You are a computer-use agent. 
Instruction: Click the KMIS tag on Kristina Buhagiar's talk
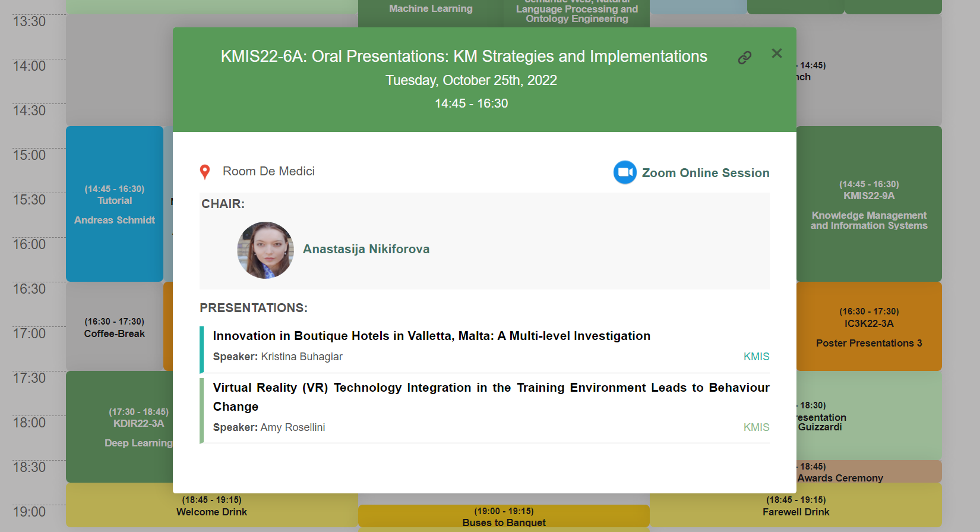(756, 357)
